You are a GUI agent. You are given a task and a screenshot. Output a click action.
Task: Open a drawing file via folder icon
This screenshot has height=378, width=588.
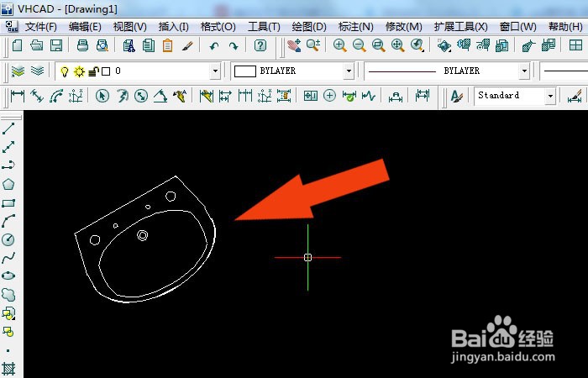[37, 45]
